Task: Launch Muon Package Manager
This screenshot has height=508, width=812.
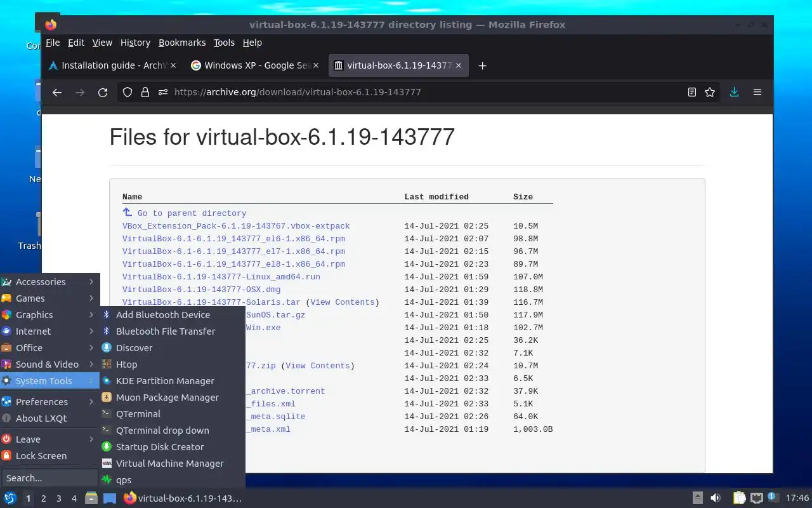Action: 172,398
